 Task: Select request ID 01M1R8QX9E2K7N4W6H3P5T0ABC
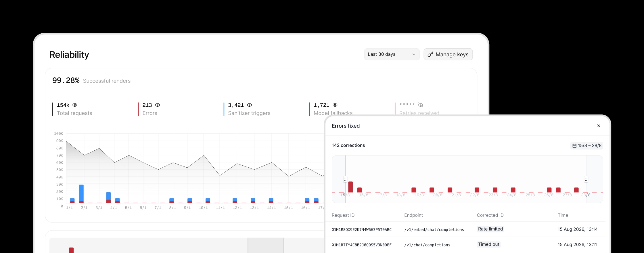362,229
